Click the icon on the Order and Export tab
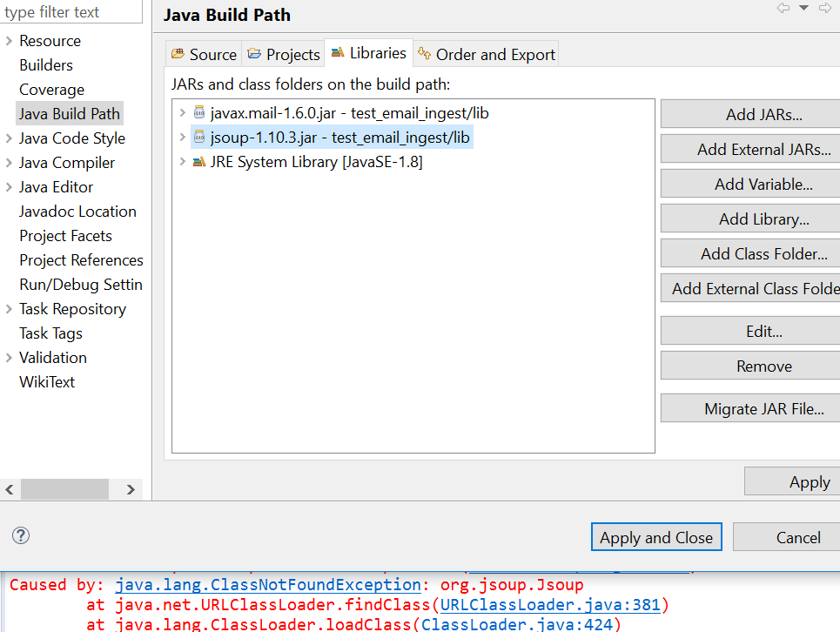The width and height of the screenshot is (840, 632). (424, 54)
